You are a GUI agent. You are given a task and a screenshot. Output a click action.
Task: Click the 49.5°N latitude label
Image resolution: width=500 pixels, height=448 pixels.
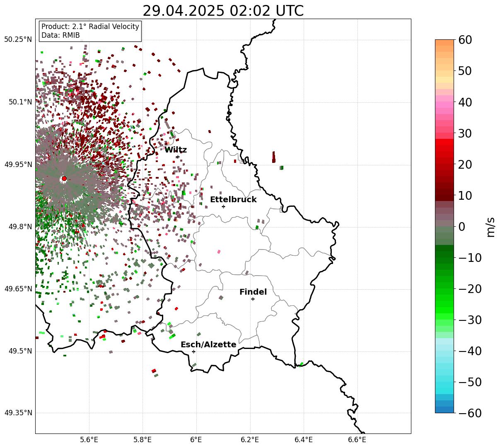[x=20, y=351]
